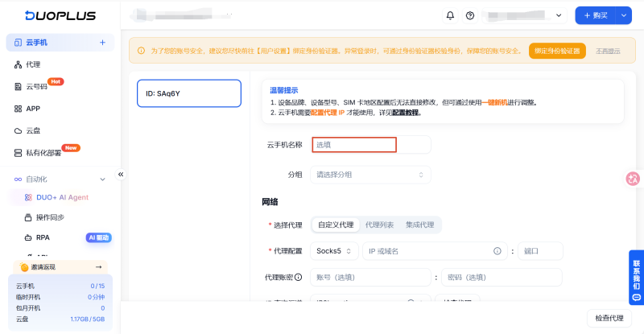Open the 邀请返现 banner
Screen dimensions: 644x334
[60, 267]
